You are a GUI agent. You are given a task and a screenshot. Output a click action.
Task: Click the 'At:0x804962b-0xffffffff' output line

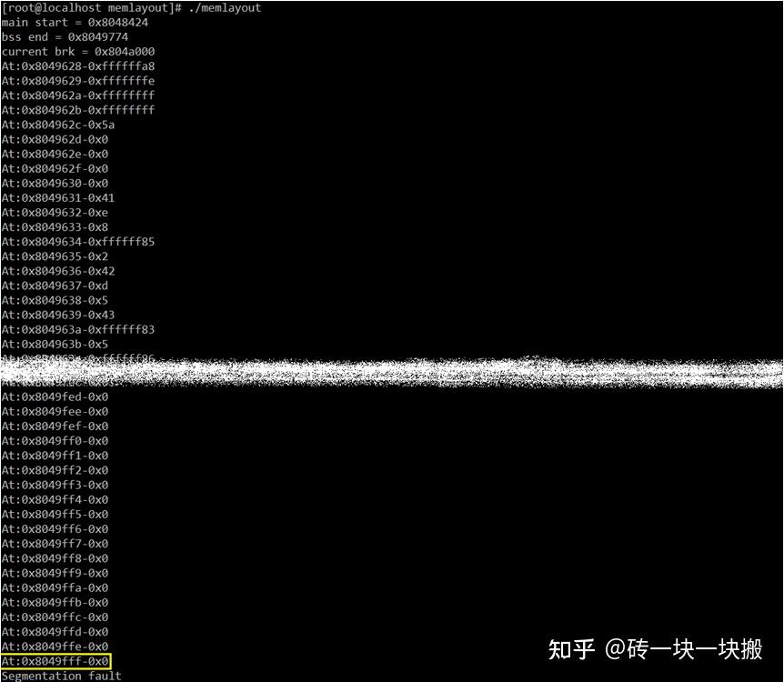point(78,110)
